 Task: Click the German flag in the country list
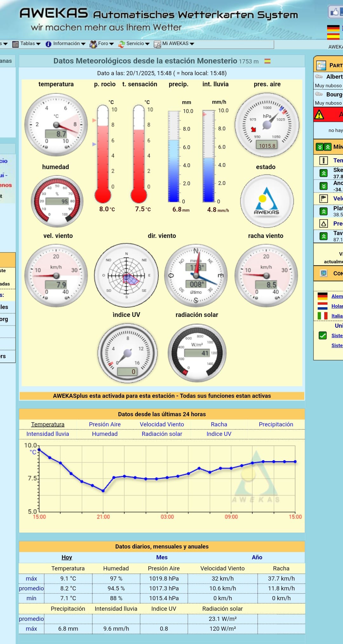coord(322,296)
